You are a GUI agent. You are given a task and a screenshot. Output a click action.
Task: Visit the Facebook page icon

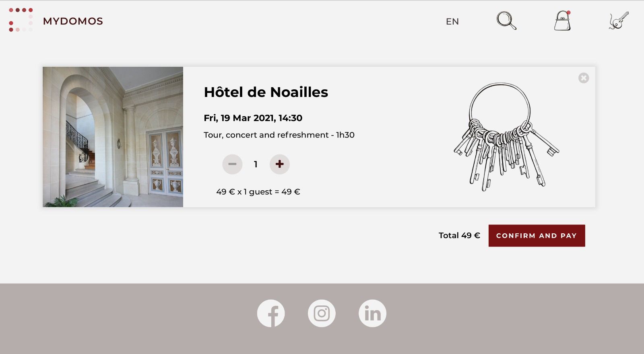[271, 313]
